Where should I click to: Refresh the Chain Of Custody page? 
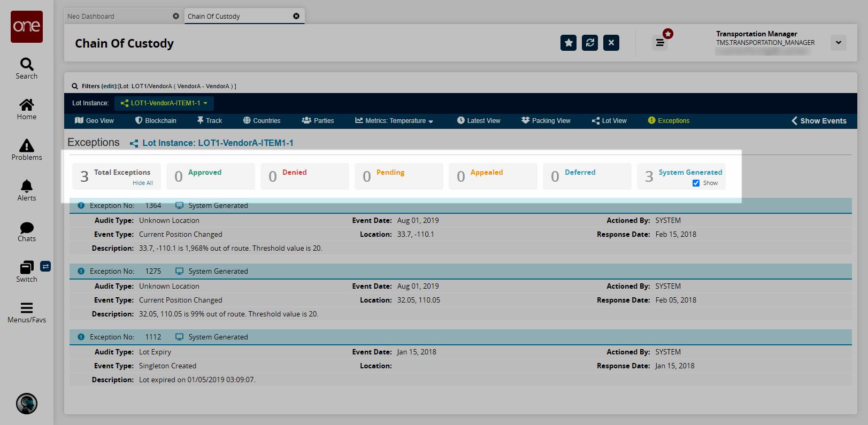pyautogui.click(x=590, y=43)
